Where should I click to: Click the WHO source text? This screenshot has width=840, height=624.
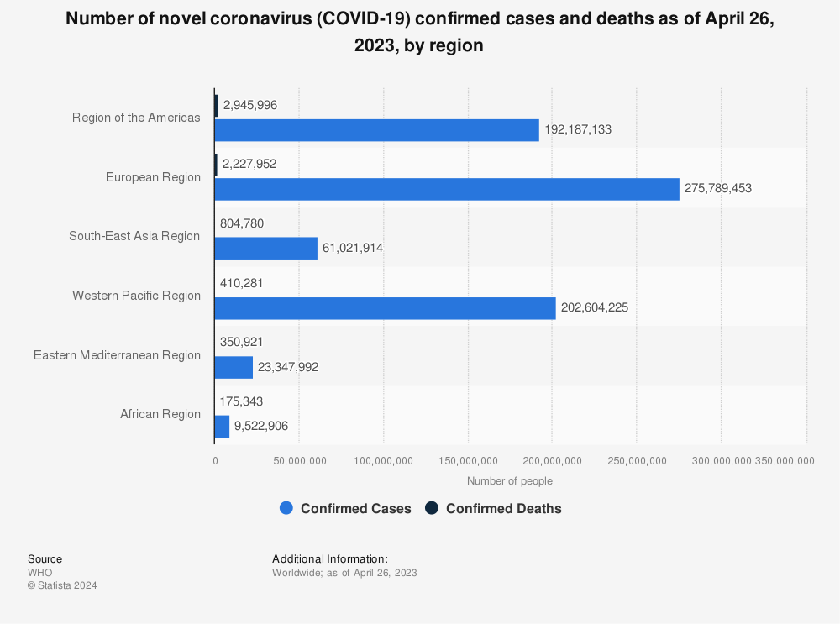[x=40, y=573]
